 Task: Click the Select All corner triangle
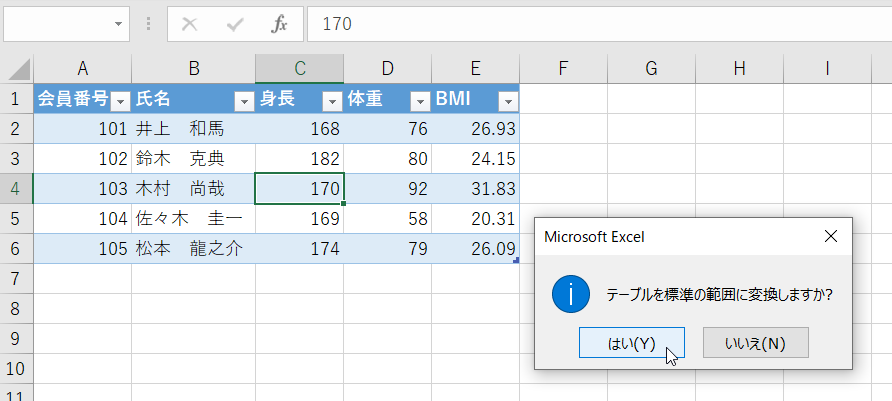pos(18,68)
